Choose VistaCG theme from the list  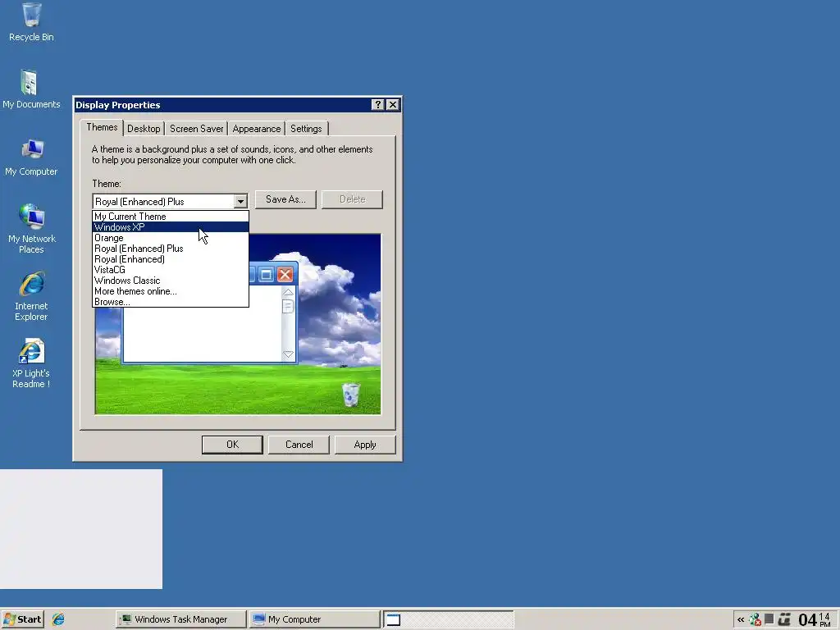point(171,270)
